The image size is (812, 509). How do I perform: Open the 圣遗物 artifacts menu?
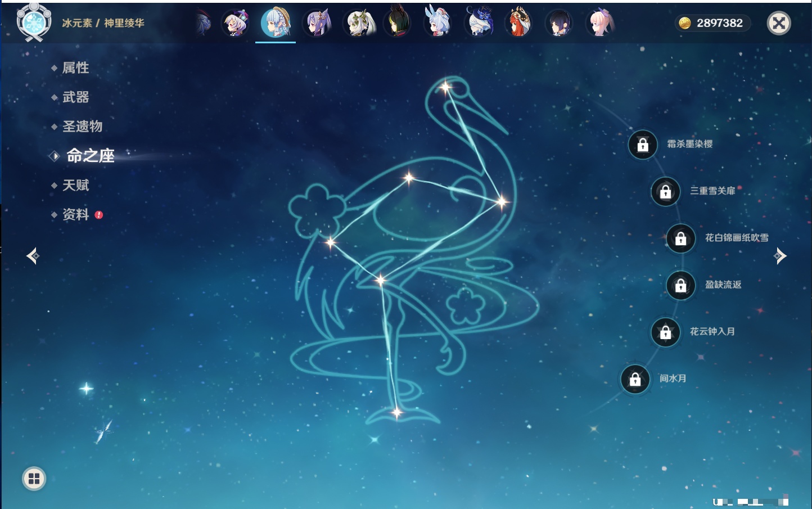[x=82, y=127]
